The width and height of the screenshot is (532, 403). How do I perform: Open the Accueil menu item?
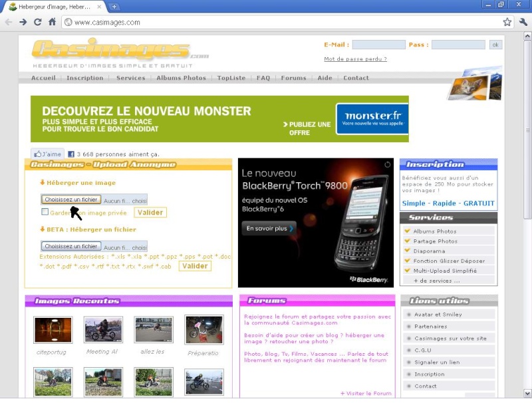click(43, 78)
